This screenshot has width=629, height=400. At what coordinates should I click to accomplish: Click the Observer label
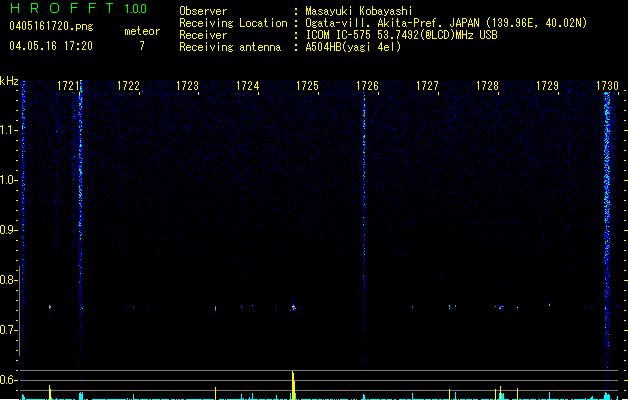[x=203, y=11]
